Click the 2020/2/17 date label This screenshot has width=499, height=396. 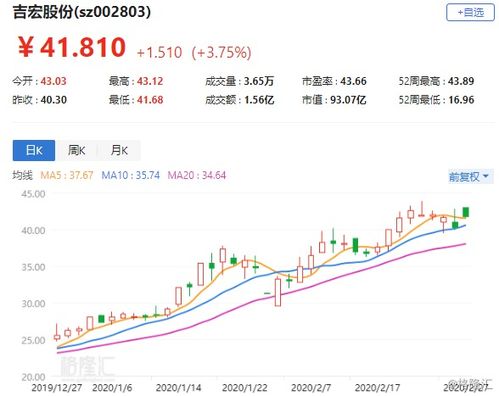coord(377,388)
